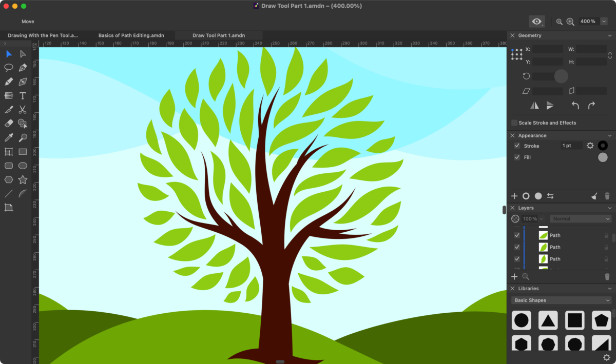Open the Normal blend mode dropdown
This screenshot has height=364, width=616.
click(x=581, y=219)
